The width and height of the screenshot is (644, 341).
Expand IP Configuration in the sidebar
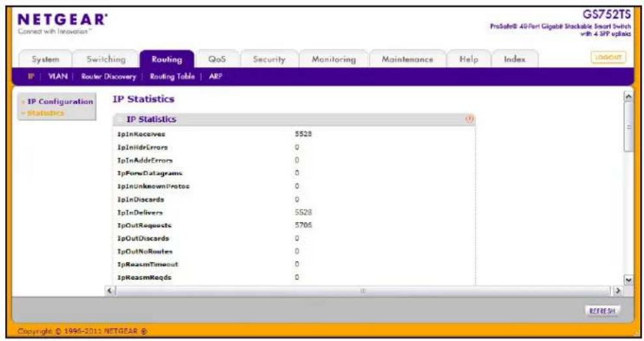[x=60, y=102]
